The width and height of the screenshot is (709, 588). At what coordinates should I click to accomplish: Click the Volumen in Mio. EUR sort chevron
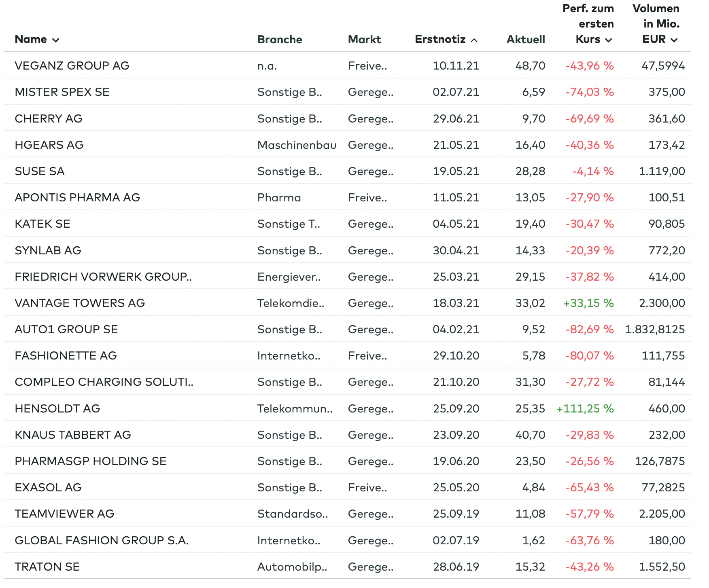pyautogui.click(x=674, y=40)
